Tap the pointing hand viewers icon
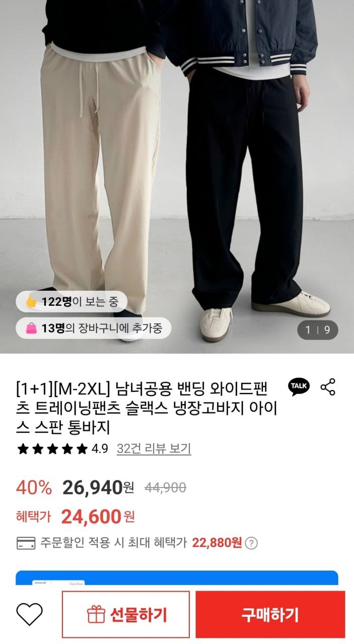 pyautogui.click(x=31, y=302)
